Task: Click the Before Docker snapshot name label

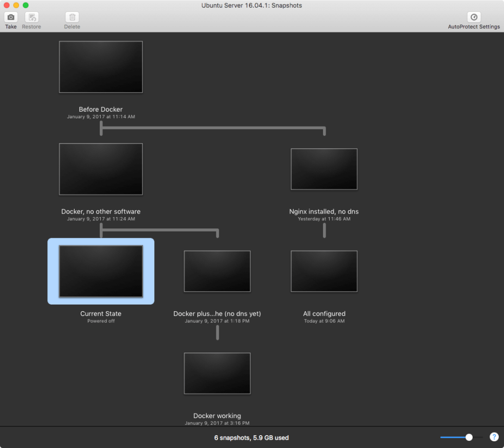Action: point(101,109)
